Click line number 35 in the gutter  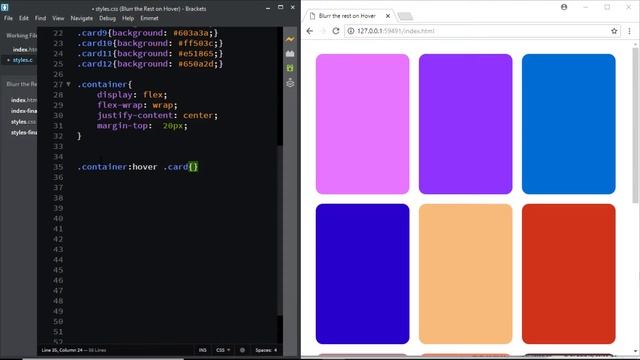click(58, 167)
